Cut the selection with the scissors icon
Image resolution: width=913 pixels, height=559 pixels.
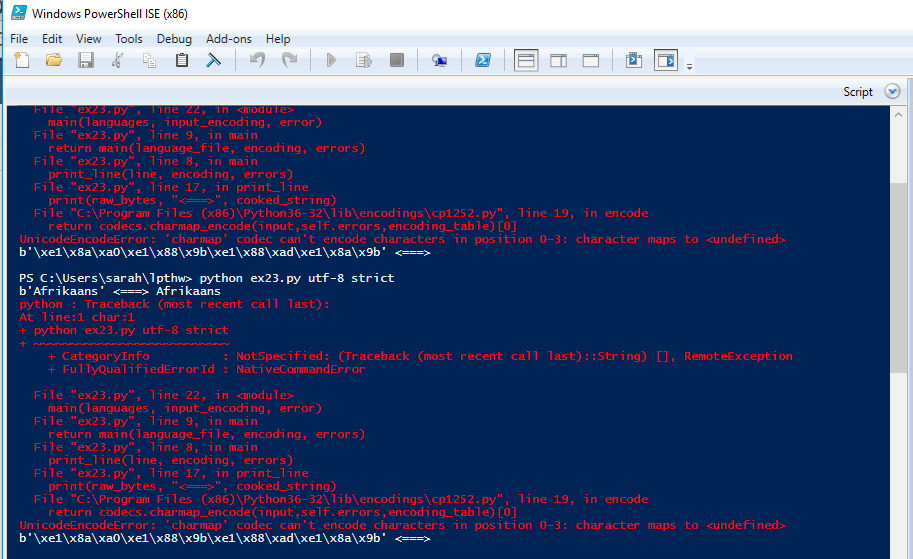[x=117, y=60]
